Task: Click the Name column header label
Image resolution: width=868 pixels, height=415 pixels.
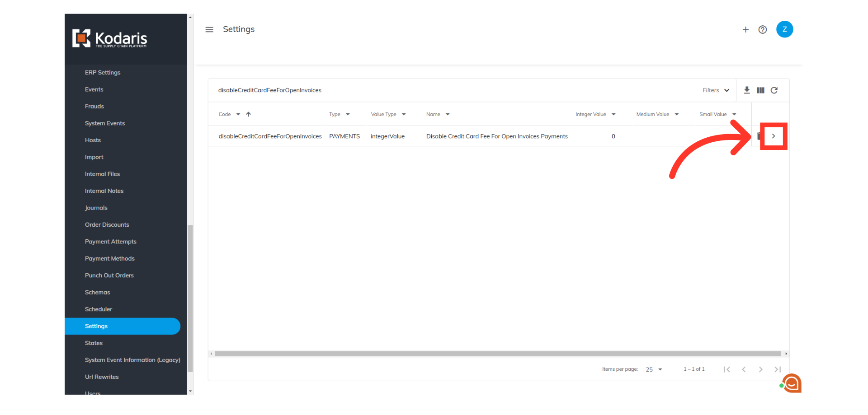Action: 433,114
